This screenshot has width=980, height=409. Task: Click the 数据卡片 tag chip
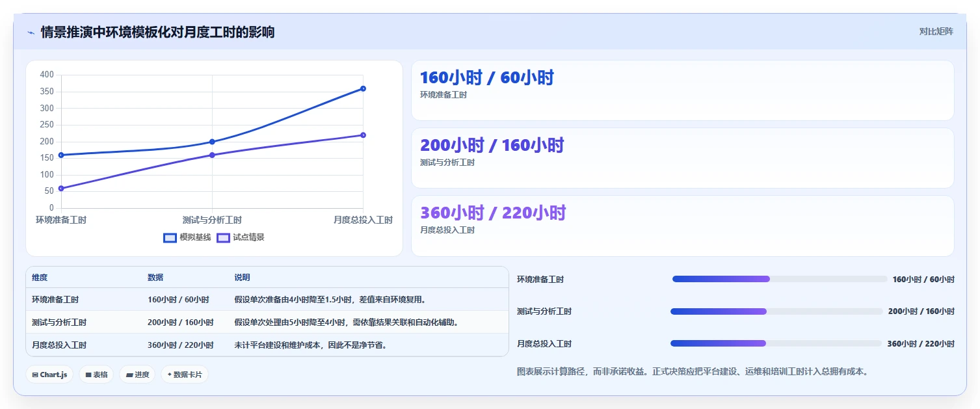click(185, 375)
